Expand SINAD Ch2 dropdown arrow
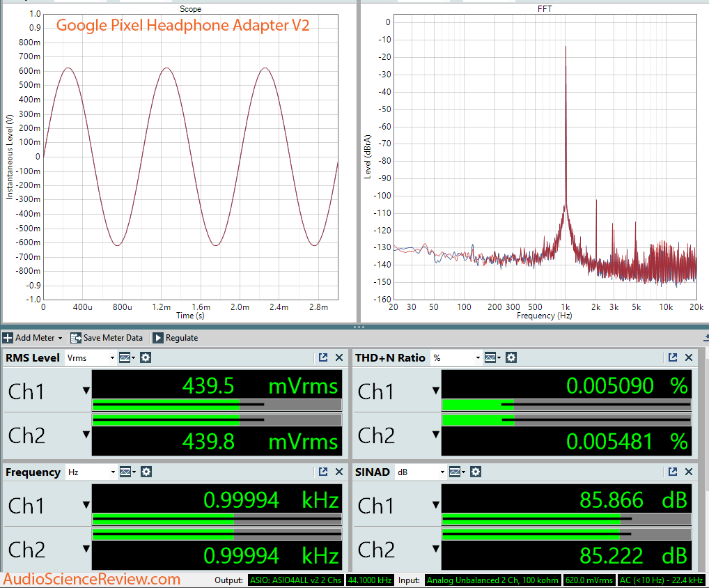The height and width of the screenshot is (588, 709). click(x=435, y=549)
